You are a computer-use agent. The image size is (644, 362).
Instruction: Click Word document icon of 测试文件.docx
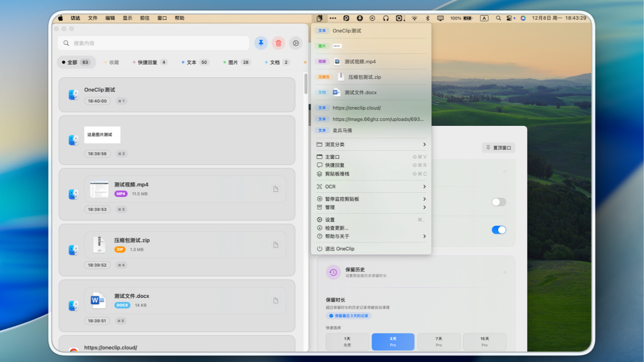[99, 300]
